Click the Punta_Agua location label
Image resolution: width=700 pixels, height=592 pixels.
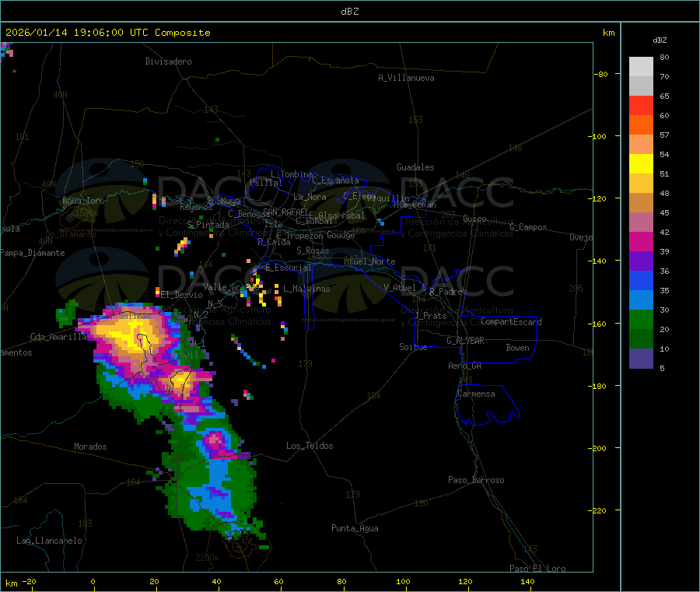point(355,528)
